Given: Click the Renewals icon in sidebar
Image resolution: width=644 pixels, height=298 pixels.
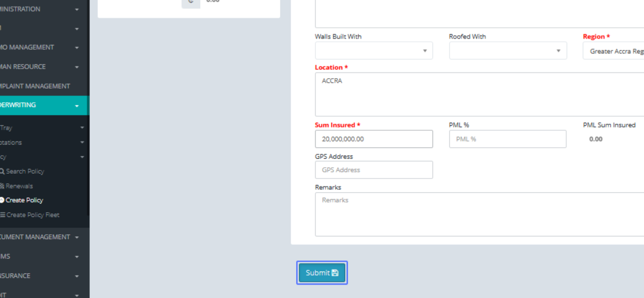Looking at the screenshot, I should click(x=2, y=186).
